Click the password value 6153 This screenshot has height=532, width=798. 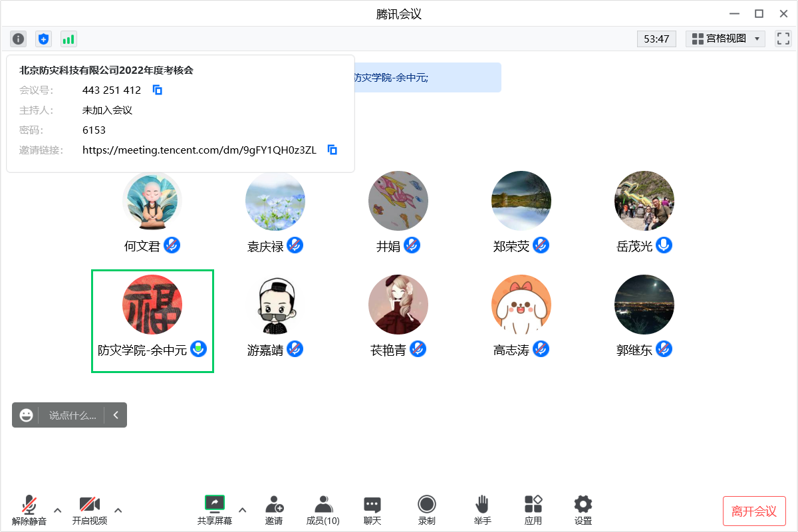(94, 130)
